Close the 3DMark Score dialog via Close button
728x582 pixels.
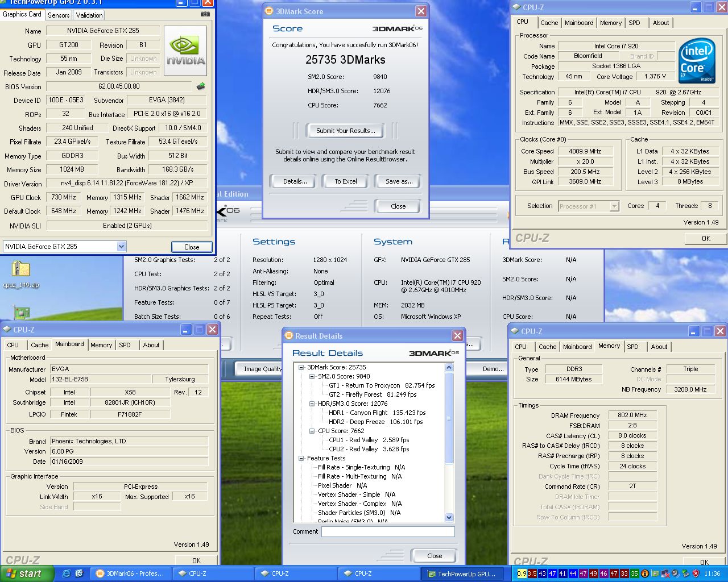398,206
